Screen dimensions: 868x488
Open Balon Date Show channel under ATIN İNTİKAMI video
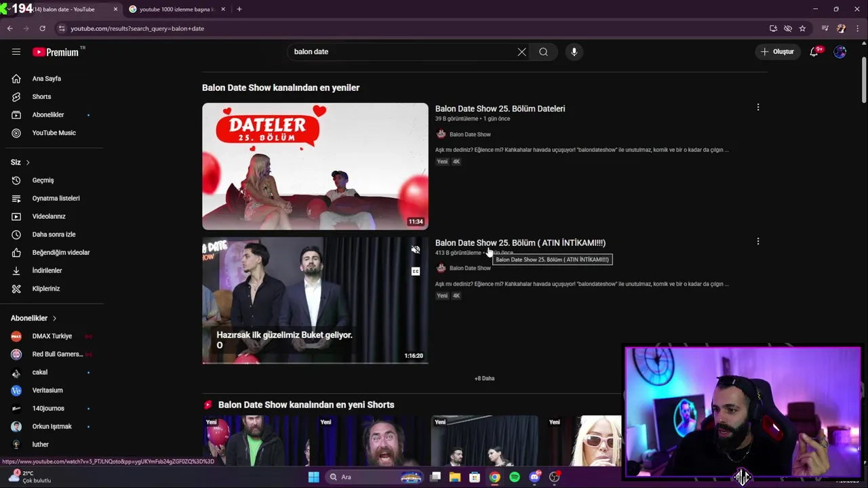pyautogui.click(x=469, y=268)
